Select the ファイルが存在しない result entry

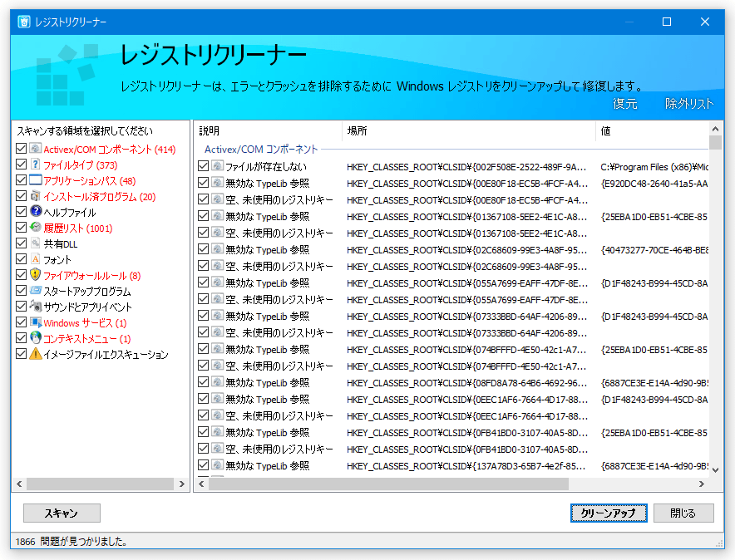[266, 167]
